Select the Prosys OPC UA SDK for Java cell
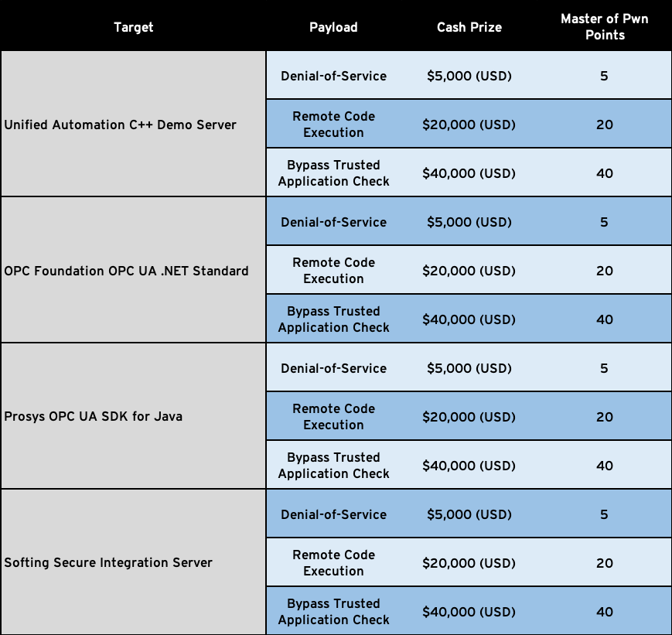This screenshot has width=672, height=635. tap(94, 417)
